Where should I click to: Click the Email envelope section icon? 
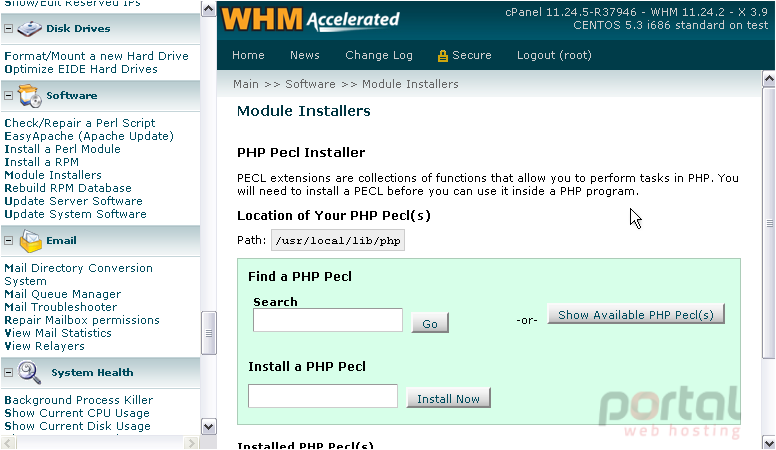pos(30,241)
